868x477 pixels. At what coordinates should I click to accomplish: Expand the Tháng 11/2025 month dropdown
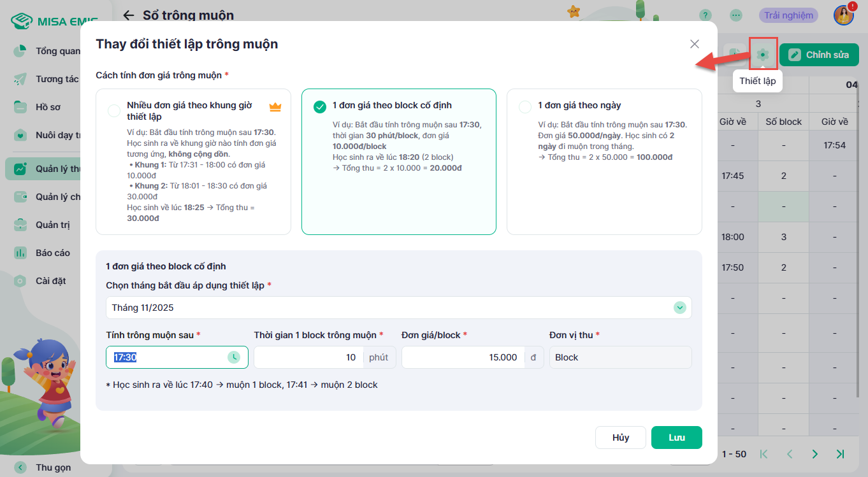680,308
